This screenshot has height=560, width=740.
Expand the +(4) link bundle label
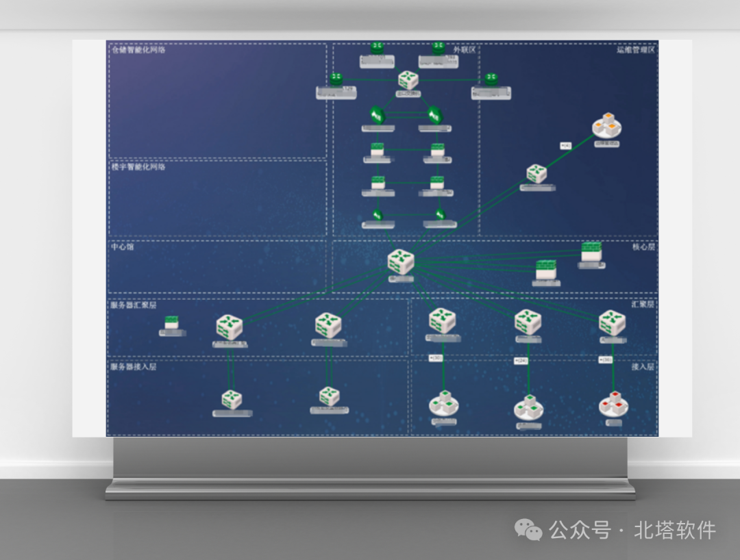pyautogui.click(x=565, y=146)
